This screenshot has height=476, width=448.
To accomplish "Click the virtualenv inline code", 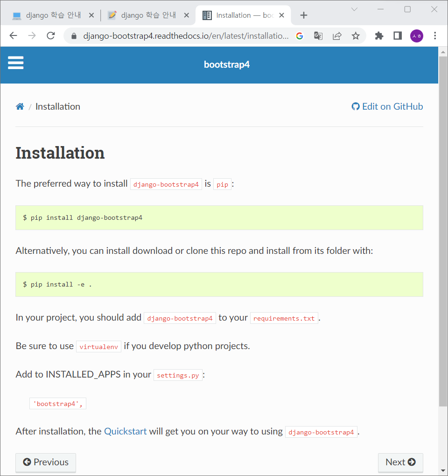I will pyautogui.click(x=98, y=347).
